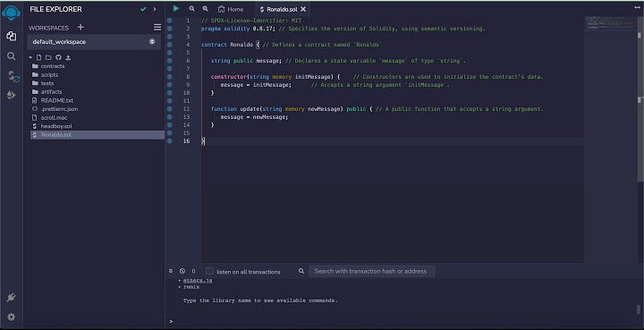Viewport: 644px width, 330px height.
Task: Open the ethers.js link in terminal
Action: coord(198,280)
